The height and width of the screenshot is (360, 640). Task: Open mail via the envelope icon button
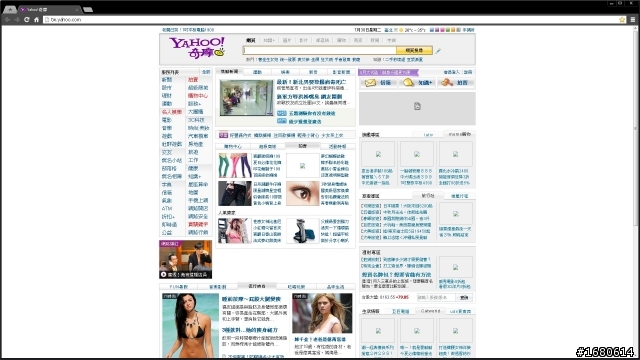[x=378, y=83]
